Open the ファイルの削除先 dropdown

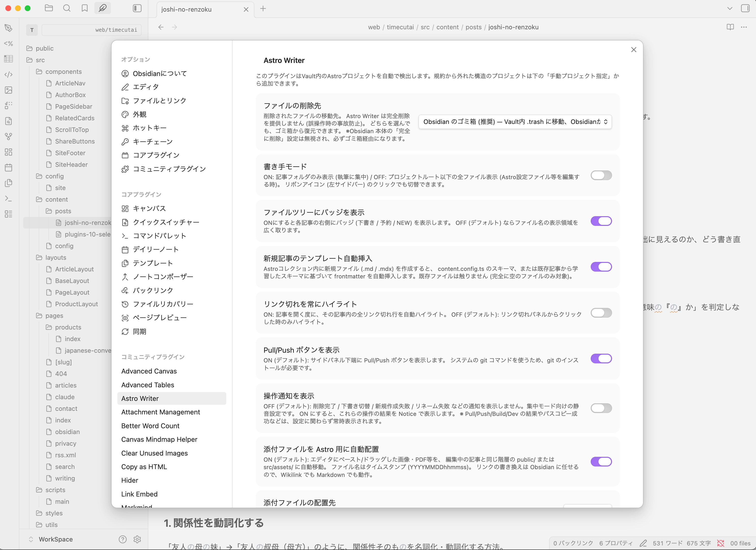515,122
